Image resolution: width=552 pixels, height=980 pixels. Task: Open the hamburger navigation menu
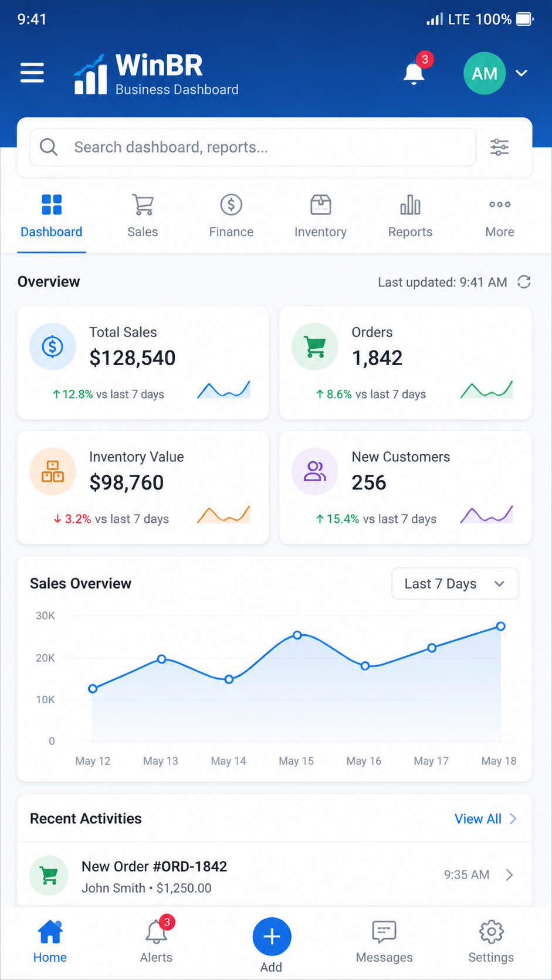tap(32, 73)
